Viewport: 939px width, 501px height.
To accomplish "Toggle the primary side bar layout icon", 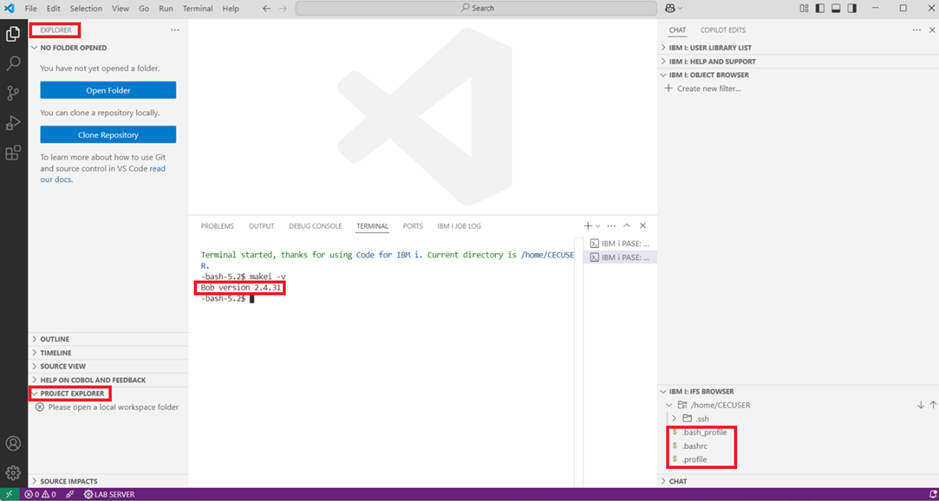I will pos(820,8).
